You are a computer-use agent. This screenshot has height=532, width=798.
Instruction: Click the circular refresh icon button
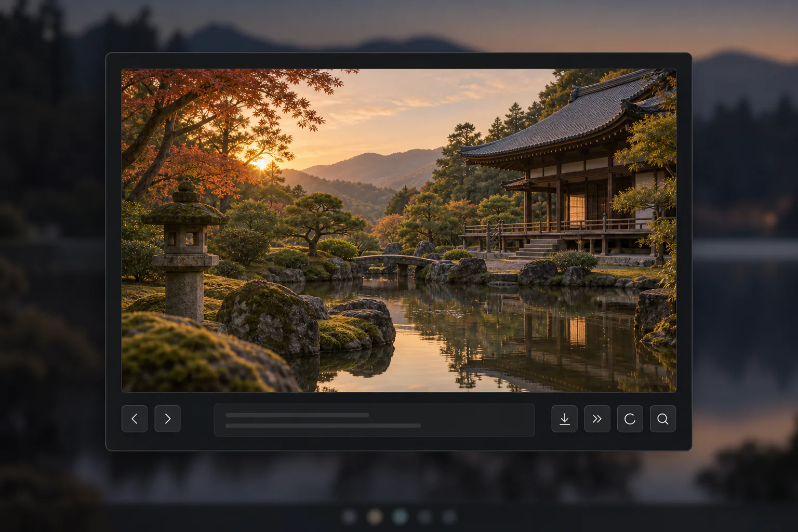(630, 419)
